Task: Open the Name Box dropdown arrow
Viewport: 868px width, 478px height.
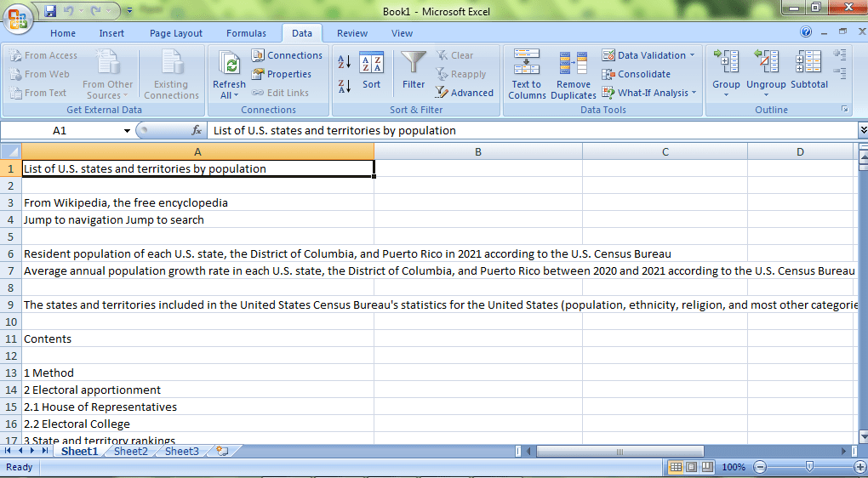Action: [x=128, y=131]
